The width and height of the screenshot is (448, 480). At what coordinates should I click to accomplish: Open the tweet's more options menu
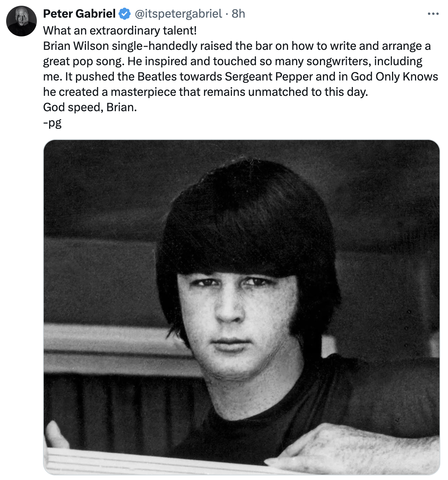point(433,14)
